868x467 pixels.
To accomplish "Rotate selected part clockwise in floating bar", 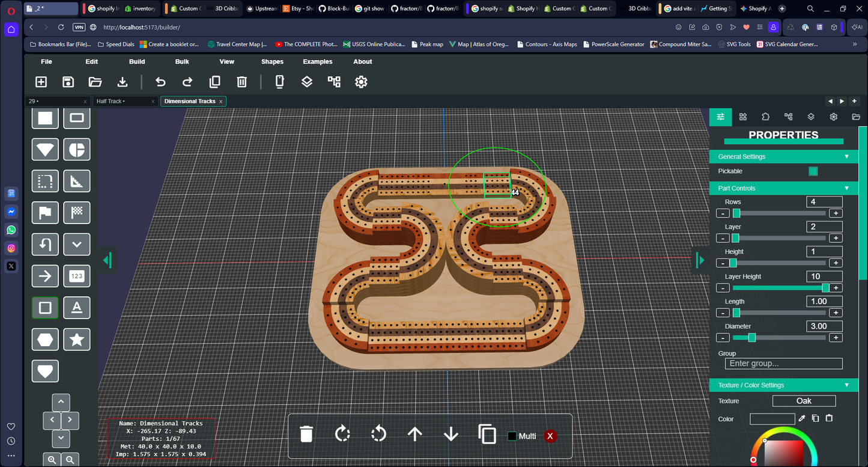I will tap(342, 433).
